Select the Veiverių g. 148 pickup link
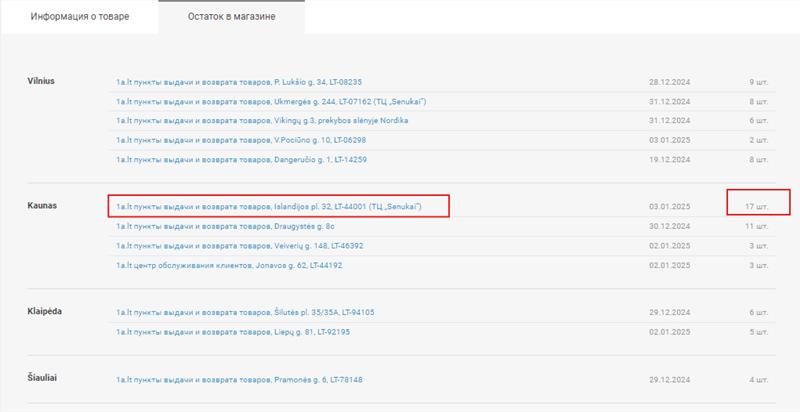Image resolution: width=800 pixels, height=412 pixels. pyautogui.click(x=240, y=246)
